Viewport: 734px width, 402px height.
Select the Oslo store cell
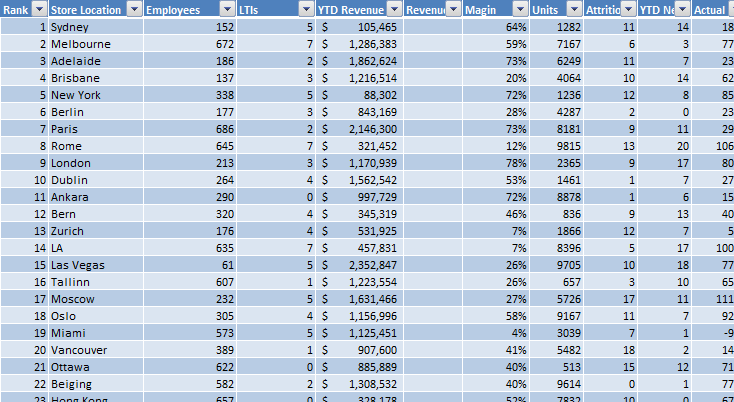(x=96, y=316)
